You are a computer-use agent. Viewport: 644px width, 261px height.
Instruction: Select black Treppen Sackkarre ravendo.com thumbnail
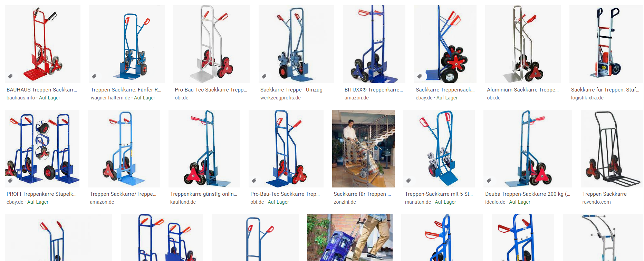pyautogui.click(x=612, y=148)
